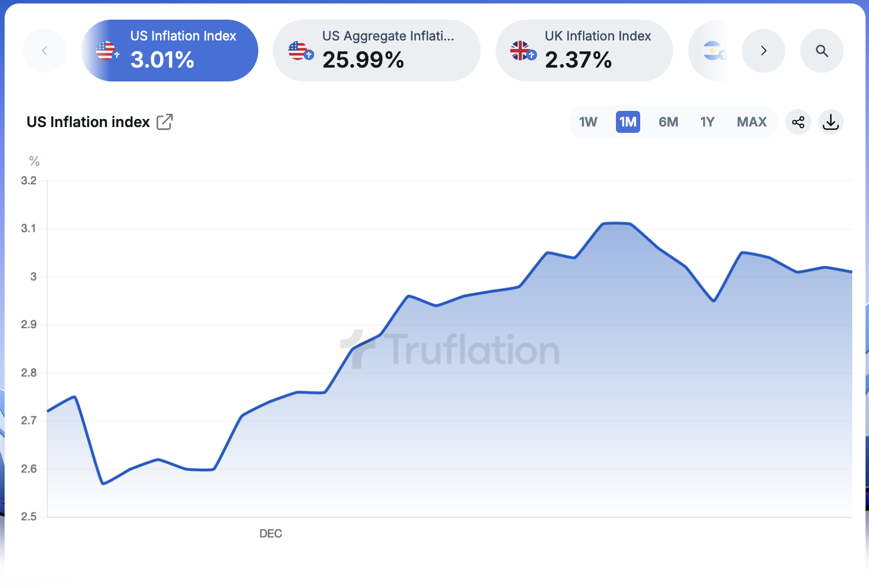Image resolution: width=869 pixels, height=588 pixels.
Task: Open the US Aggregate Inflation card
Action: click(387, 51)
